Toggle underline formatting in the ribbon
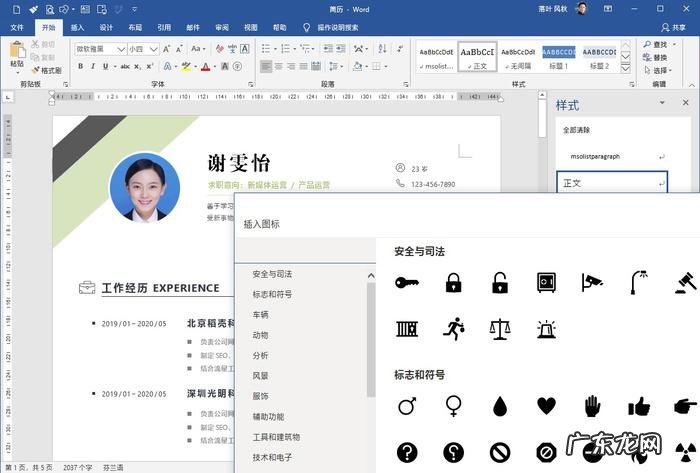This screenshot has height=473, width=700. point(107,67)
